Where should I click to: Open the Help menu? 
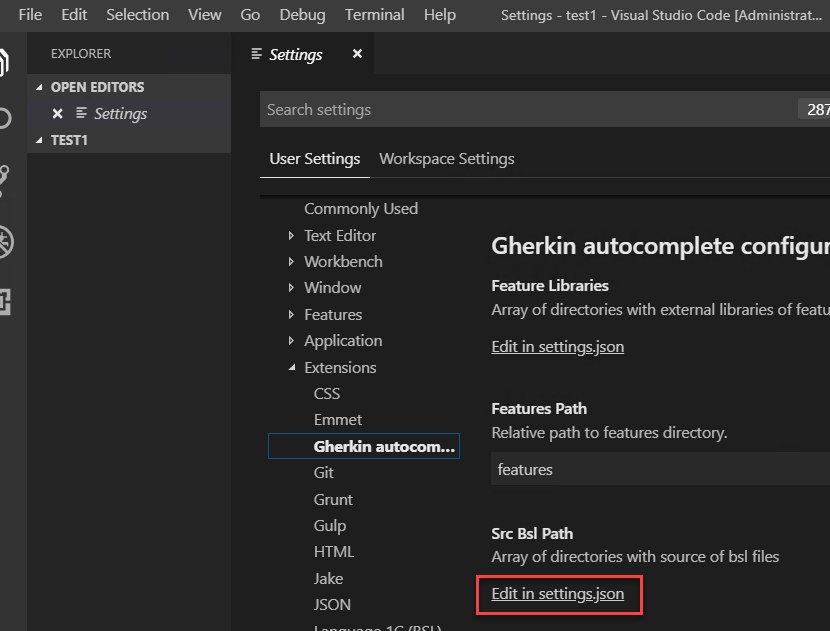tap(440, 15)
